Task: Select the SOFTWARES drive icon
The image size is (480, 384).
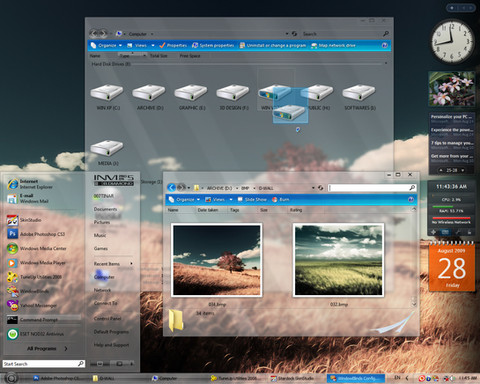Action: (x=359, y=92)
